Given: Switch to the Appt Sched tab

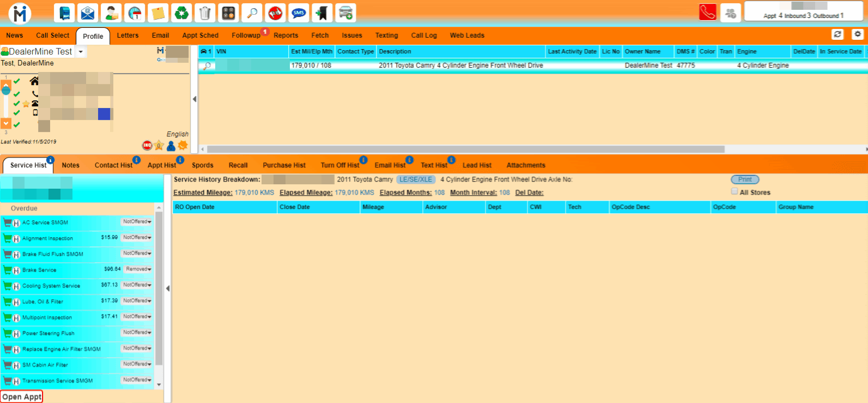Looking at the screenshot, I should [200, 35].
